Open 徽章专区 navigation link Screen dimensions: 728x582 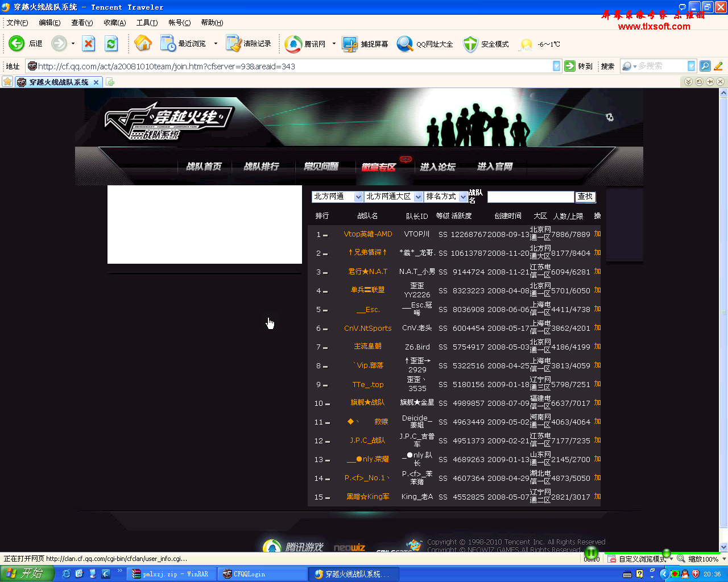coord(379,167)
